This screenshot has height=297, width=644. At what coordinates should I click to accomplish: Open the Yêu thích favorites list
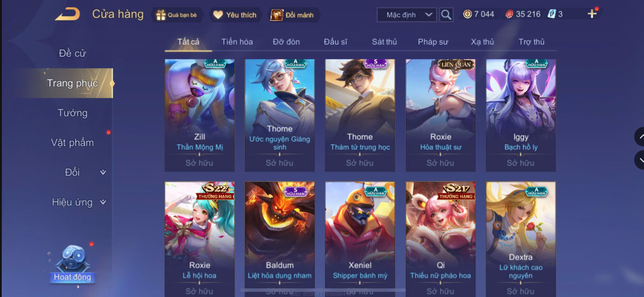coord(235,15)
